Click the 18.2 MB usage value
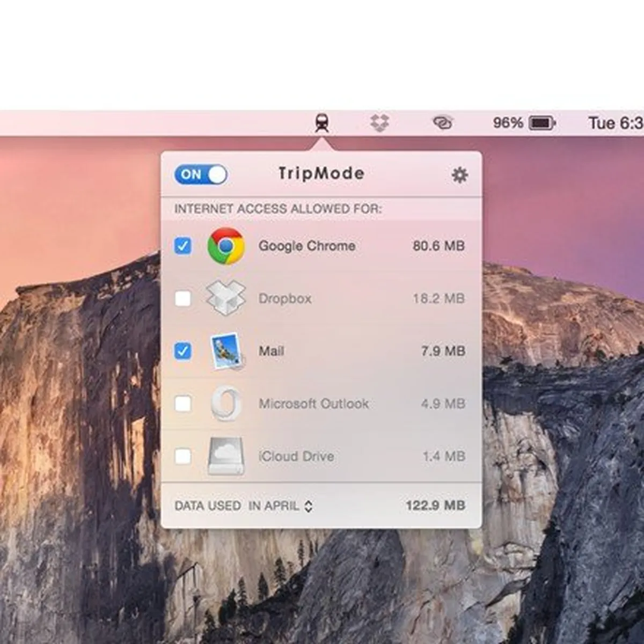 point(438,298)
